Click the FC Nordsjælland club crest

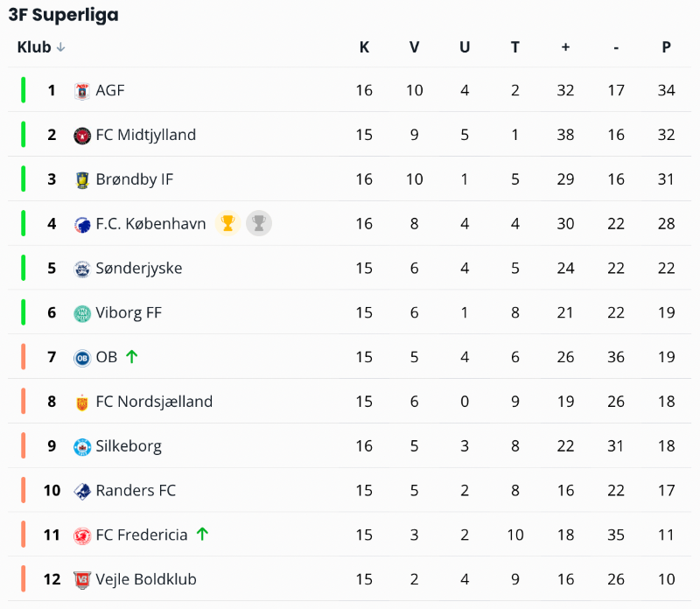[82, 402]
